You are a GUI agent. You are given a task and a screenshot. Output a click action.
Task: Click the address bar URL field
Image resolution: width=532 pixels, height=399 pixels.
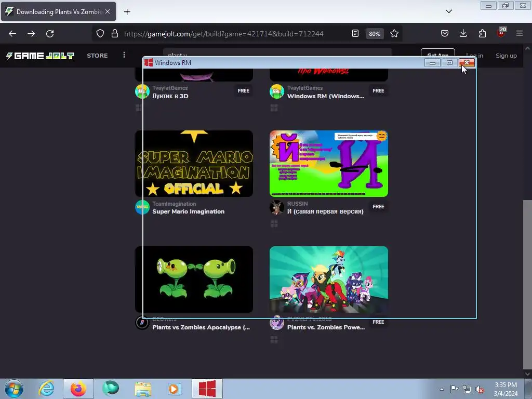[224, 34]
